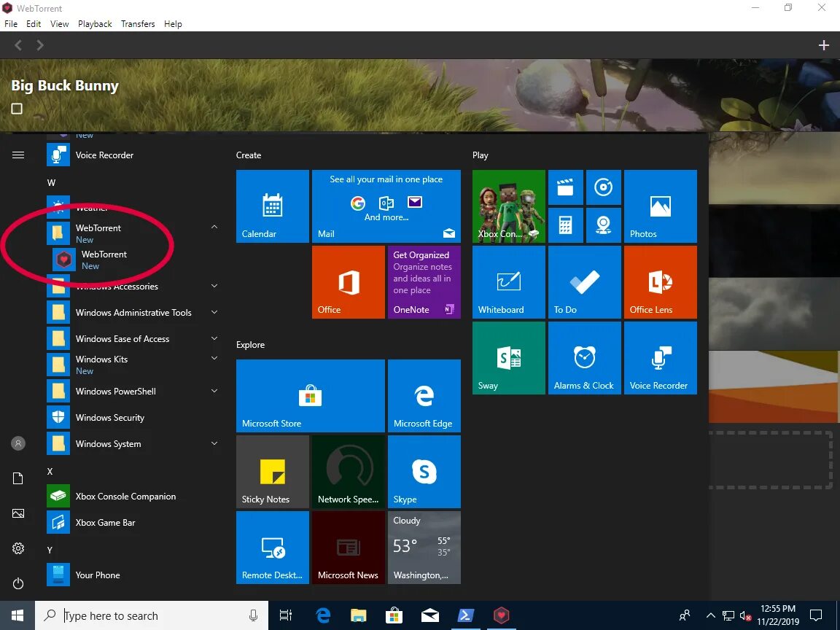The image size is (840, 630).
Task: Open Task View on the taskbar
Action: 286,615
